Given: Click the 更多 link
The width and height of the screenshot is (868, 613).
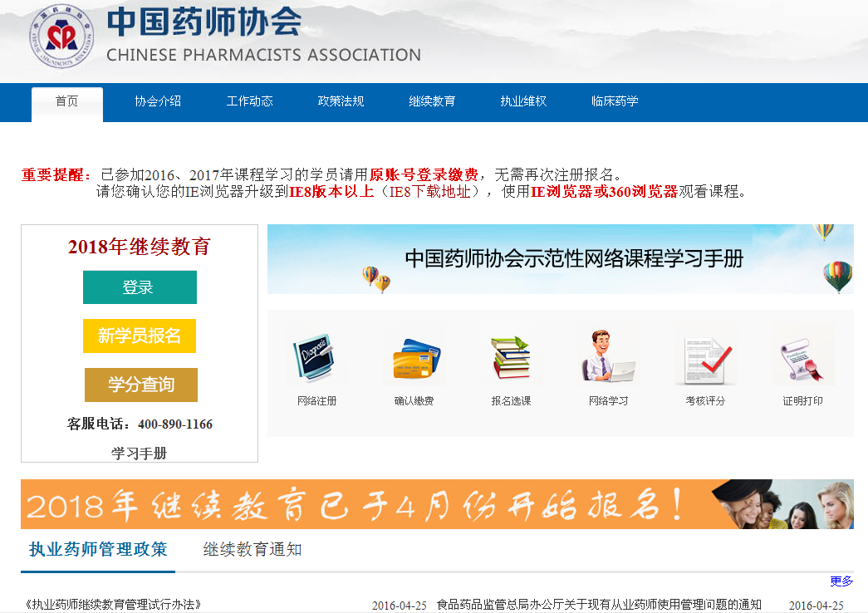Looking at the screenshot, I should [841, 581].
